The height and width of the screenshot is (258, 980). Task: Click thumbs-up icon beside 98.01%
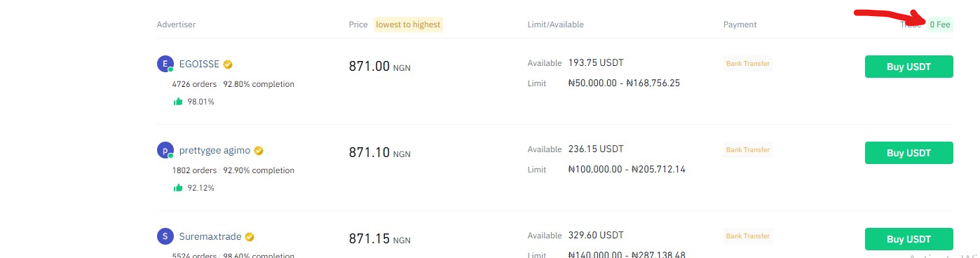[178, 101]
